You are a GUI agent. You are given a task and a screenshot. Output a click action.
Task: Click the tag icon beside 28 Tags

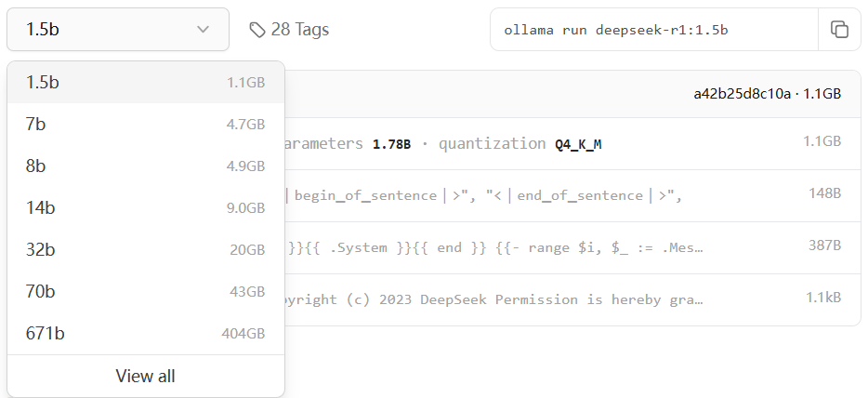point(257,30)
